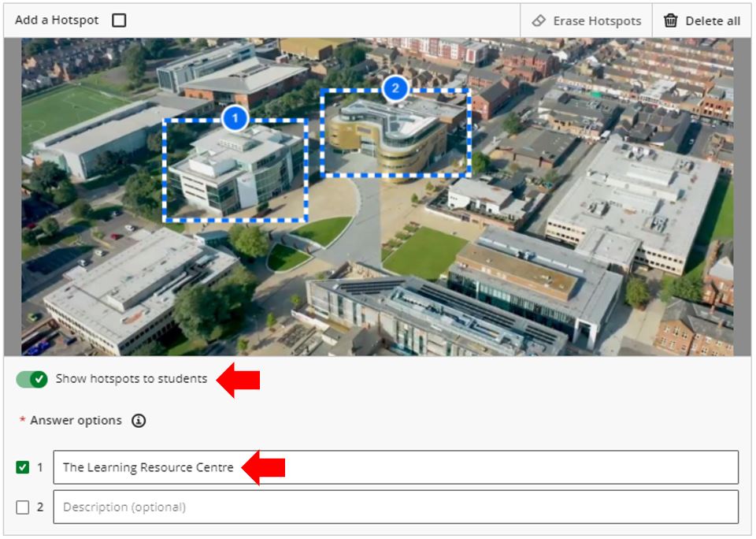Turn off Show hotspots to students
Viewport: 756px width, 539px height.
(31, 379)
